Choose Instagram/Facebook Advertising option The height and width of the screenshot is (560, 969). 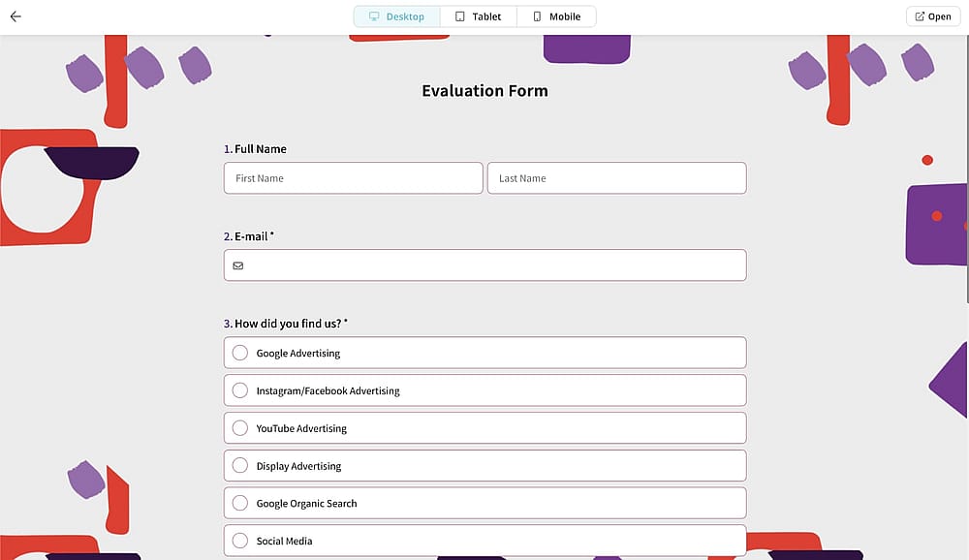485,390
